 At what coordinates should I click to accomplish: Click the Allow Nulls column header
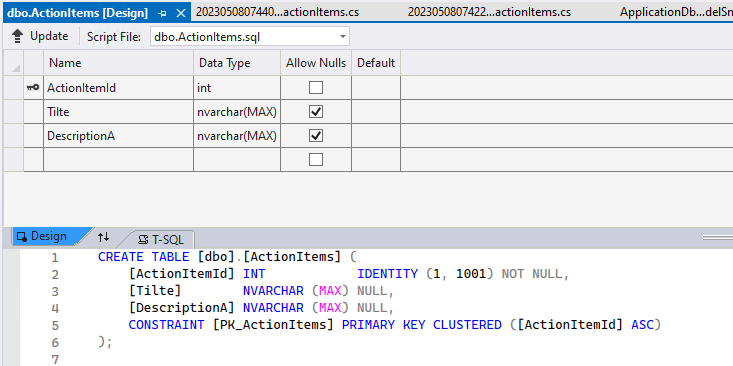(x=316, y=63)
